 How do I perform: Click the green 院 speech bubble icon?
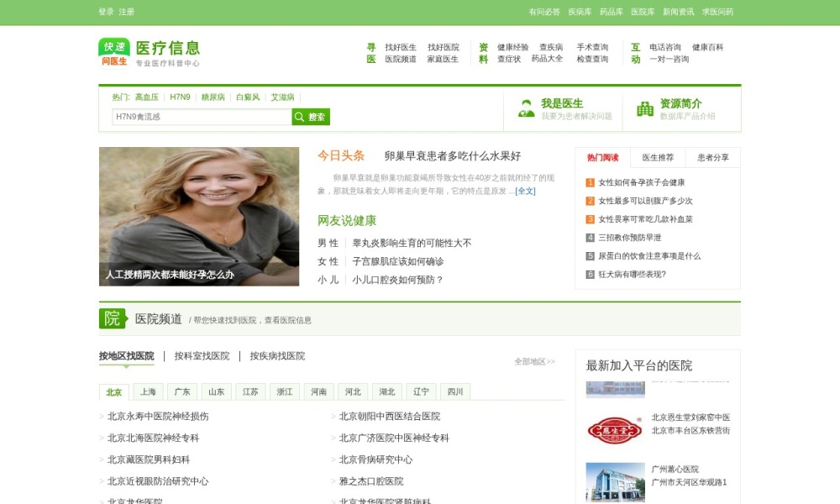110,319
